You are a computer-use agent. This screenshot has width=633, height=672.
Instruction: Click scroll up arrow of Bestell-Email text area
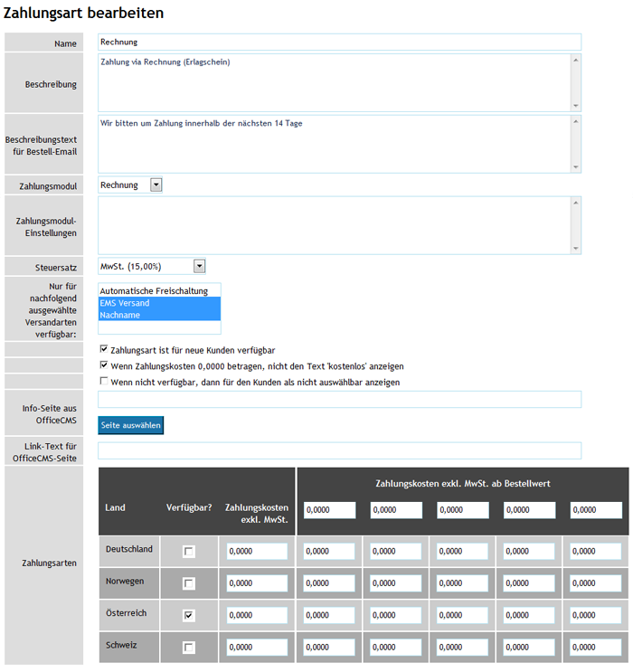tap(576, 121)
